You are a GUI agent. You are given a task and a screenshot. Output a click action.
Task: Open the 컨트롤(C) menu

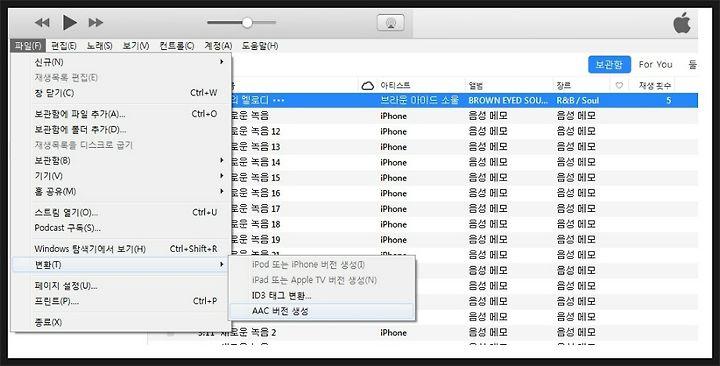tap(177, 45)
